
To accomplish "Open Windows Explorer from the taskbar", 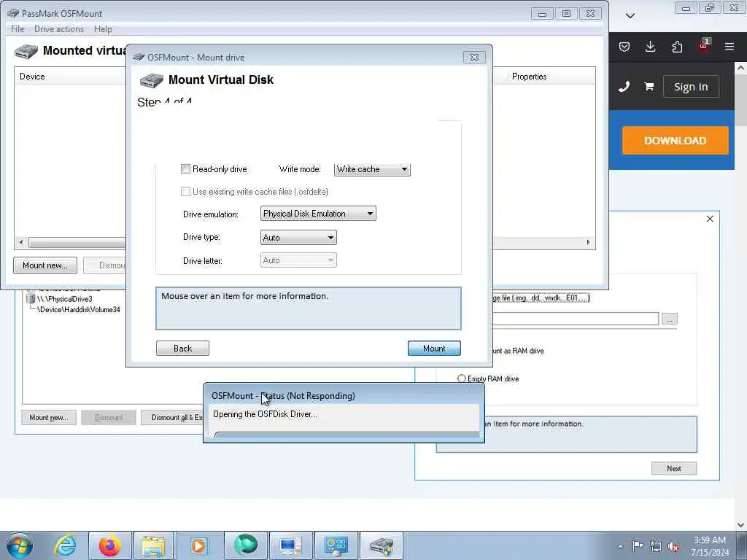I will (x=153, y=545).
